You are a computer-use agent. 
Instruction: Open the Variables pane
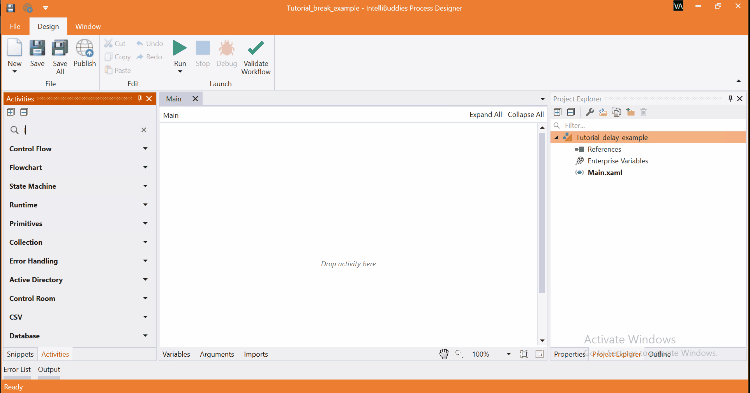click(x=176, y=354)
